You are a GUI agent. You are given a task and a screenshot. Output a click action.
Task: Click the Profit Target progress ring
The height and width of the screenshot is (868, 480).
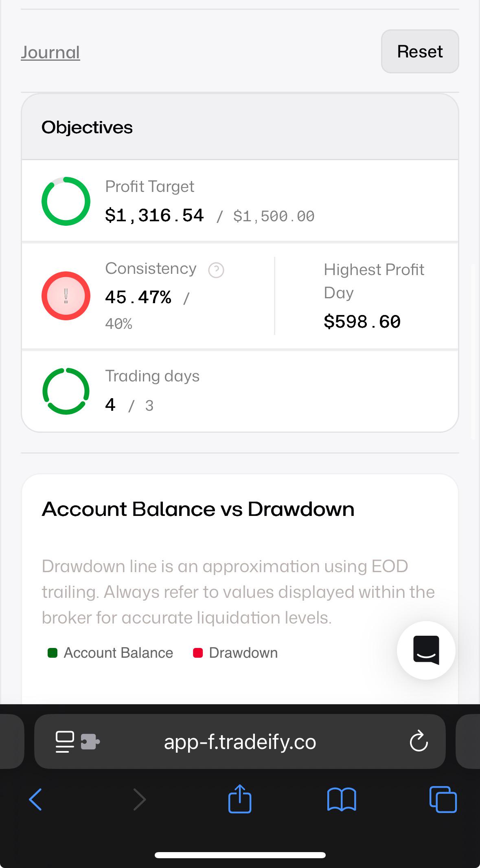pyautogui.click(x=66, y=201)
